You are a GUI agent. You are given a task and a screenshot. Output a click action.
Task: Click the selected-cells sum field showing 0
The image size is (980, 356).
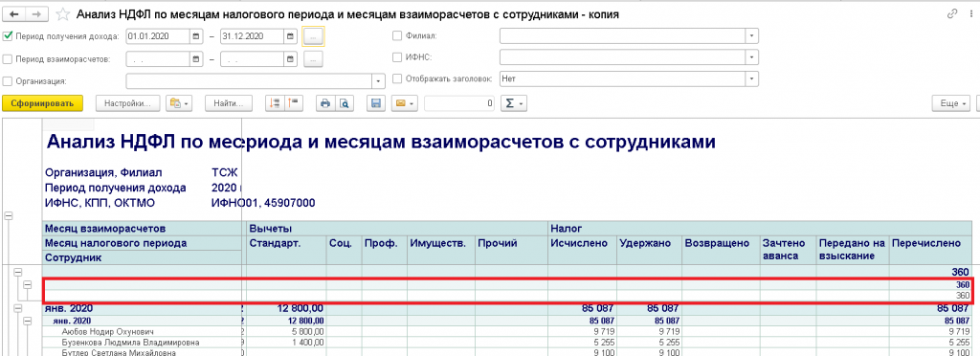tap(460, 103)
